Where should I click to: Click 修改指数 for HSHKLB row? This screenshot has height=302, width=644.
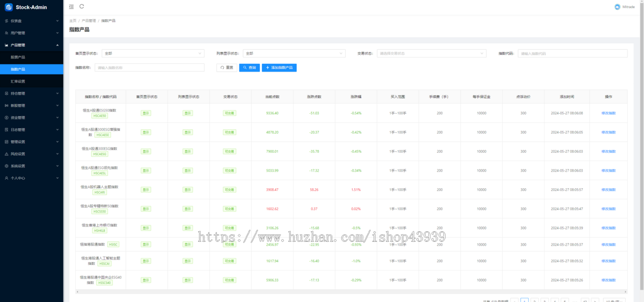pos(609,228)
